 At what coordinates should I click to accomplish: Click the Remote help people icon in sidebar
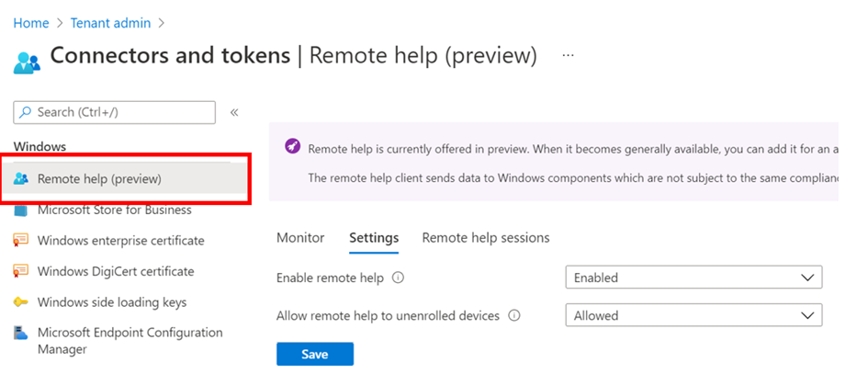22,178
